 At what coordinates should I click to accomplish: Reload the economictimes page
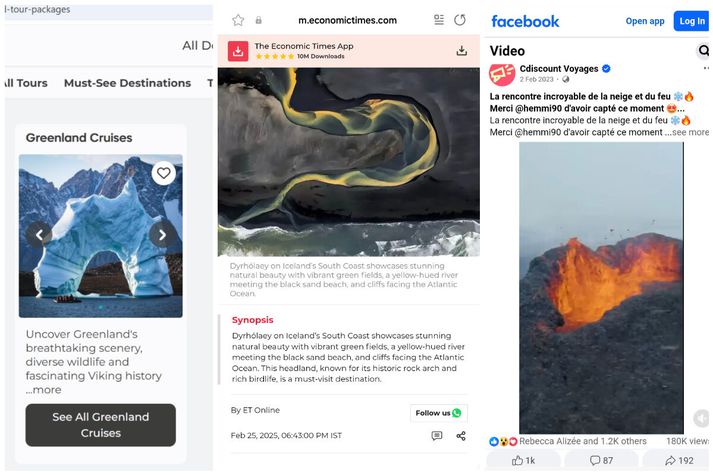[x=460, y=20]
